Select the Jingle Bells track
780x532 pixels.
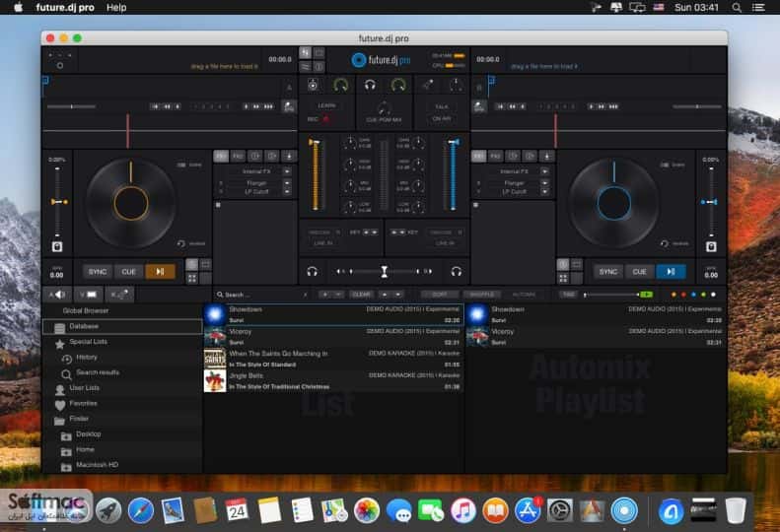pos(333,381)
